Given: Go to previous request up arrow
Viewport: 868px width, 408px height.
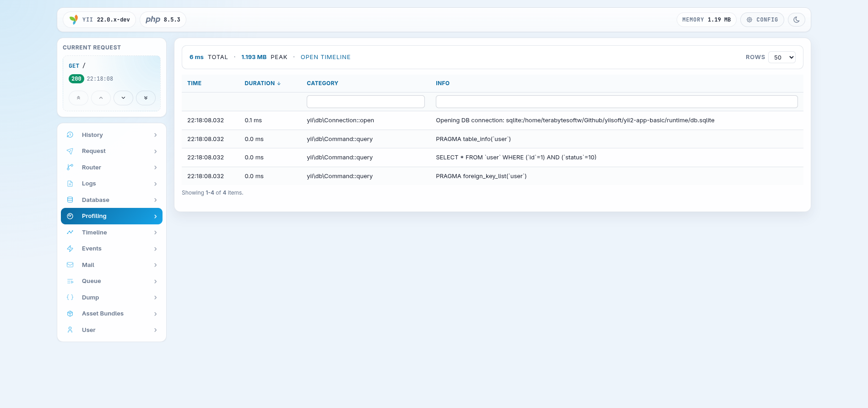Looking at the screenshot, I should [101, 98].
